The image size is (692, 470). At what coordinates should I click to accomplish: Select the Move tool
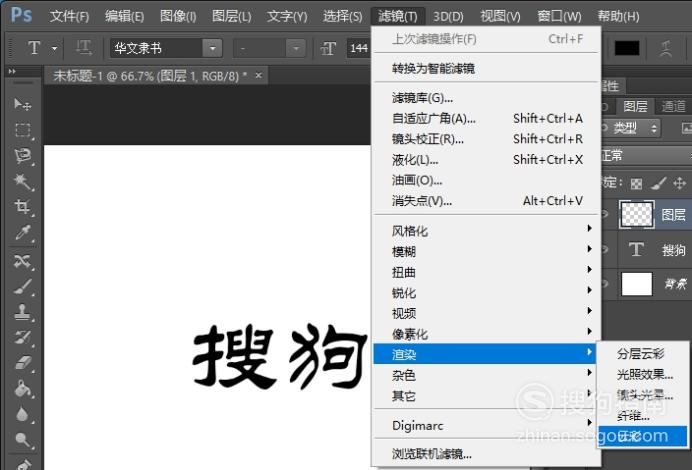pyautogui.click(x=22, y=104)
